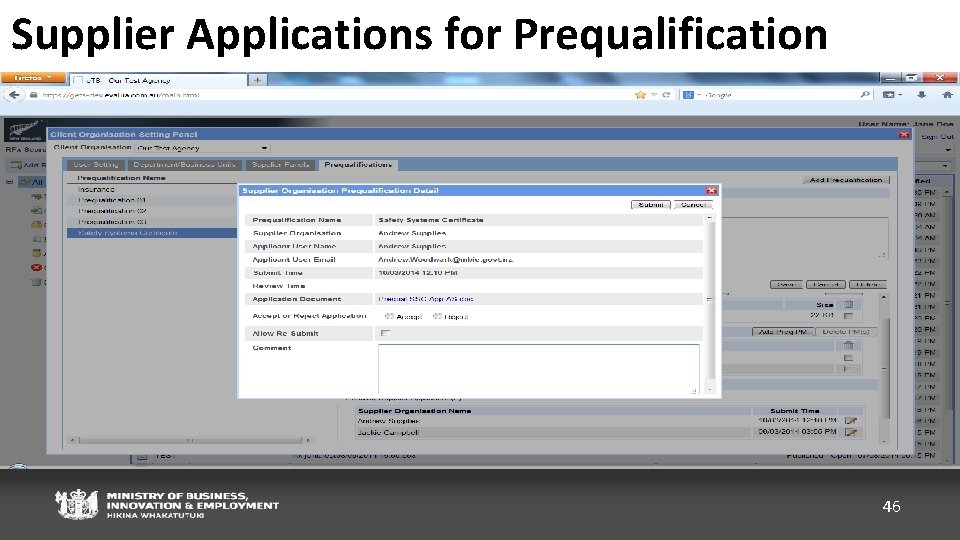Switch to Department/Business Units tab
This screenshot has width=960, height=540.
click(184, 165)
